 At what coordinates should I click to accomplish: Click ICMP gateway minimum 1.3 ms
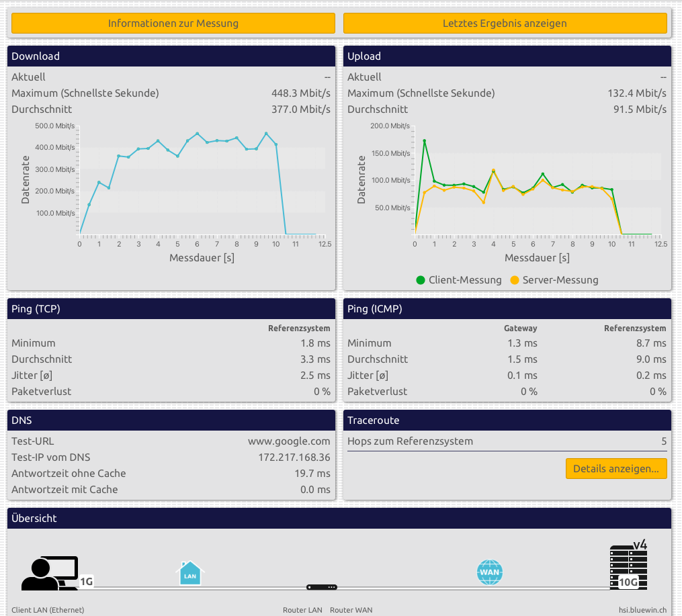pyautogui.click(x=522, y=343)
